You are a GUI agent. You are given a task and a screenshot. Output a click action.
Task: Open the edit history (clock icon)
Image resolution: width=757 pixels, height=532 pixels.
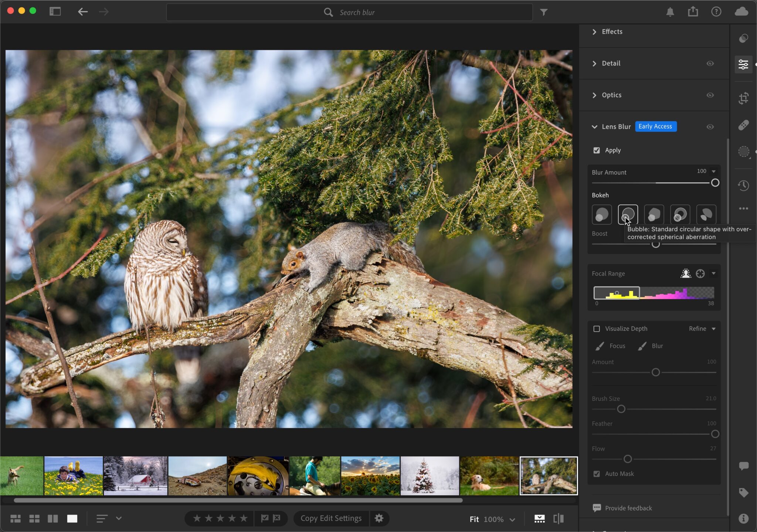(x=744, y=186)
